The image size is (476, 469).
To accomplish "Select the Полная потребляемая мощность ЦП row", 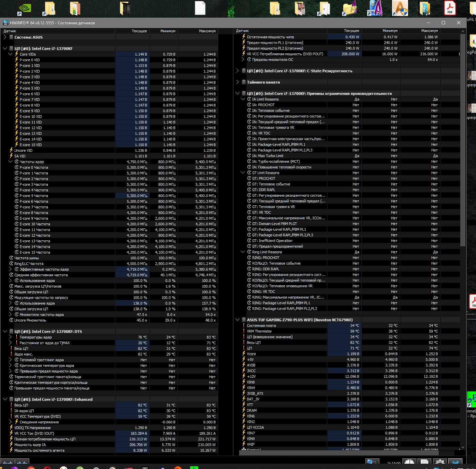I will click(x=109, y=439).
